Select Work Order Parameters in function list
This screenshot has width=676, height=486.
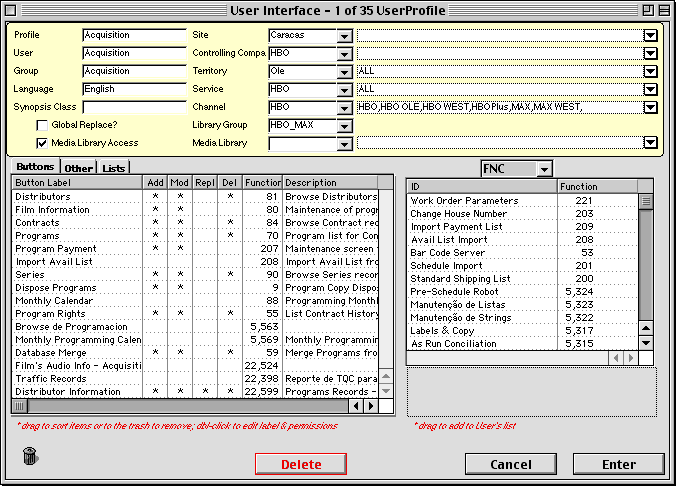point(523,201)
